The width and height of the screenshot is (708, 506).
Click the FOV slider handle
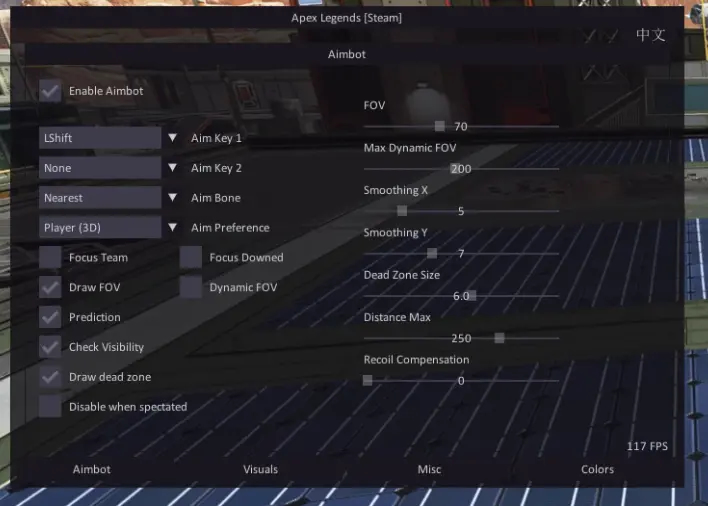coord(440,126)
